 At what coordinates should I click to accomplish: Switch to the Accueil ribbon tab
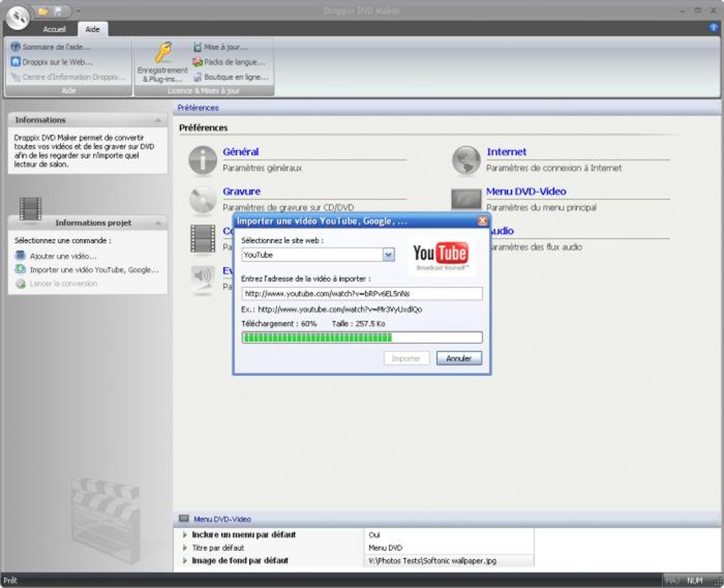(x=55, y=30)
